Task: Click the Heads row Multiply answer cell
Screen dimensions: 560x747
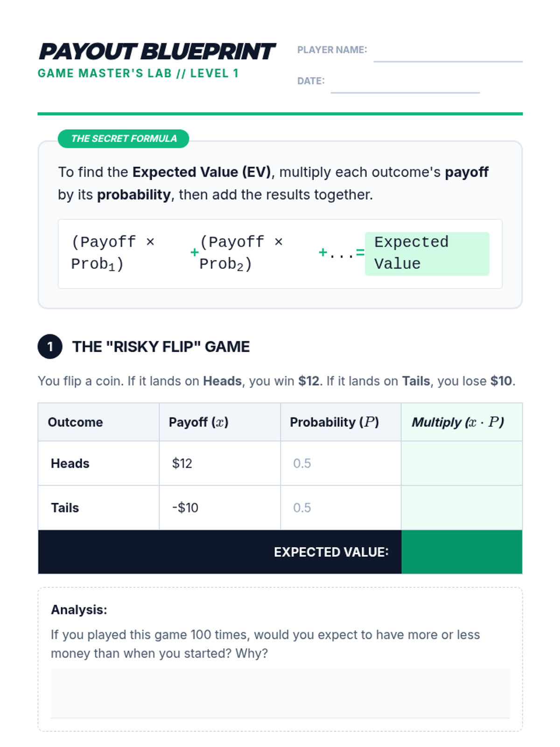Action: pos(462,463)
